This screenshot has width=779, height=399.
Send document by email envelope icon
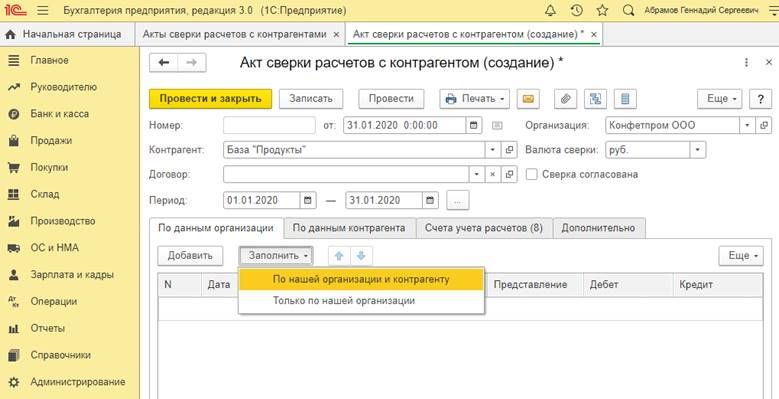528,99
